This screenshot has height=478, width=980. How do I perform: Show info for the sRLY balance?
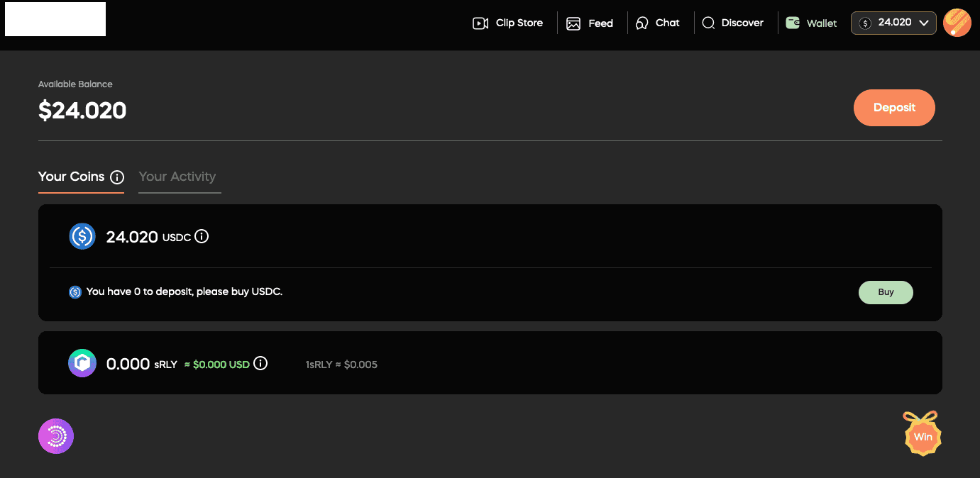click(x=260, y=364)
